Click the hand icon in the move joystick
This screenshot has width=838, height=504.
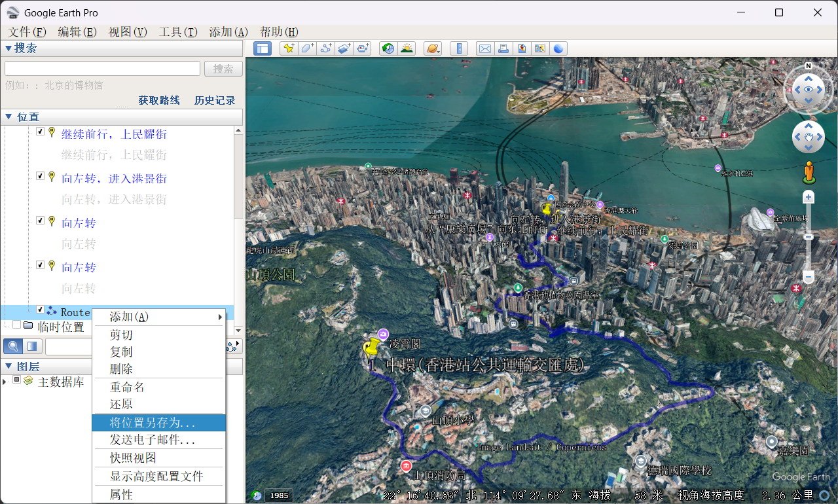[809, 137]
